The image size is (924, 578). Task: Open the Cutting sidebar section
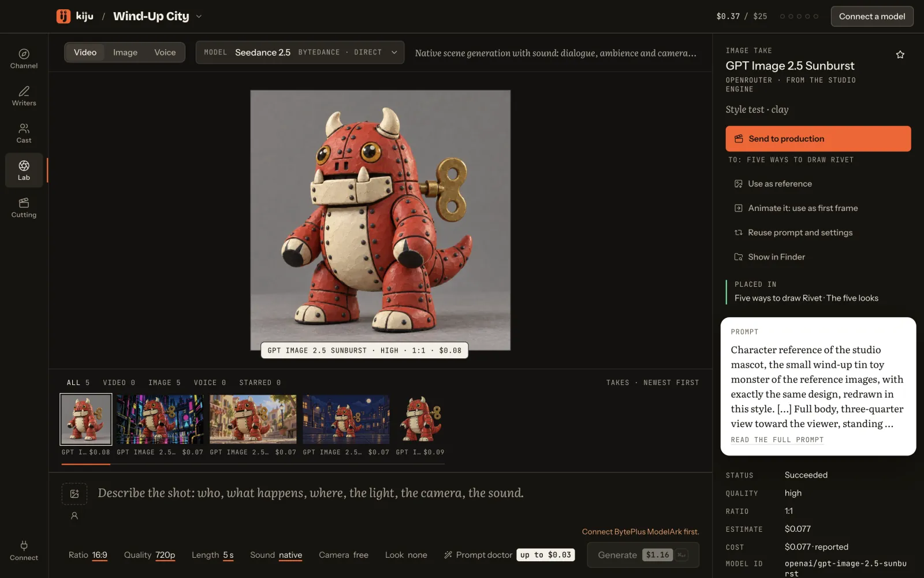click(x=24, y=208)
